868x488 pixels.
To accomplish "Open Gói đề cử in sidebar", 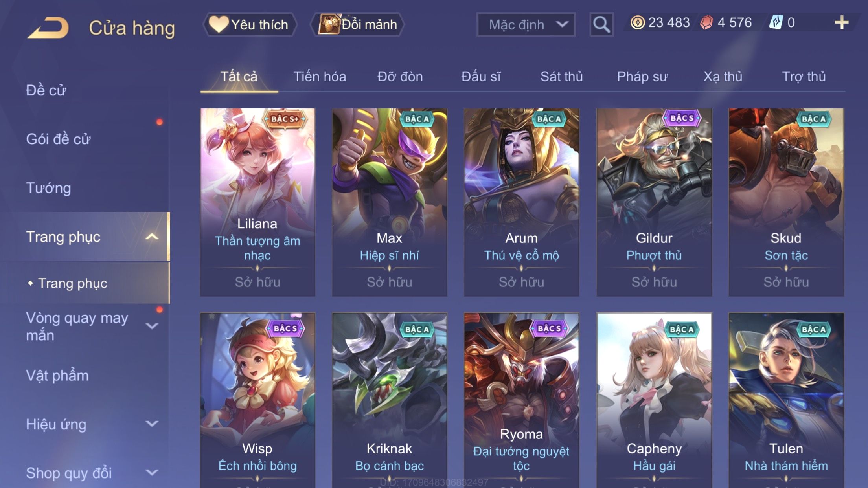I will (x=58, y=139).
